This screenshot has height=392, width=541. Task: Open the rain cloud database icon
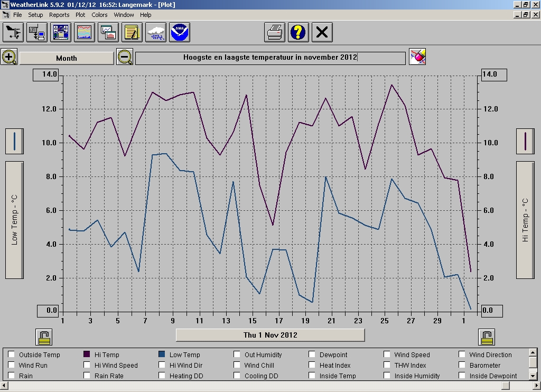click(156, 32)
